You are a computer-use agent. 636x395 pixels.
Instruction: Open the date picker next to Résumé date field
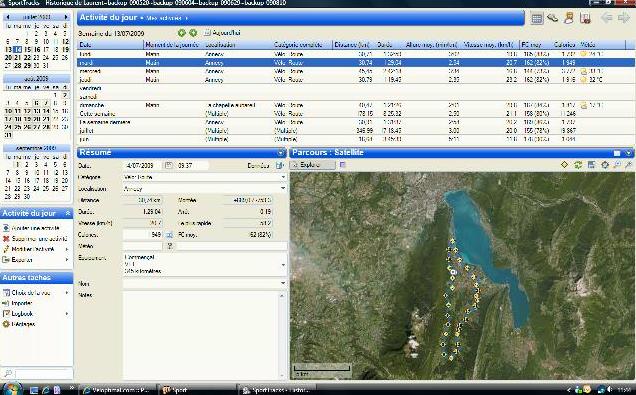click(x=168, y=165)
